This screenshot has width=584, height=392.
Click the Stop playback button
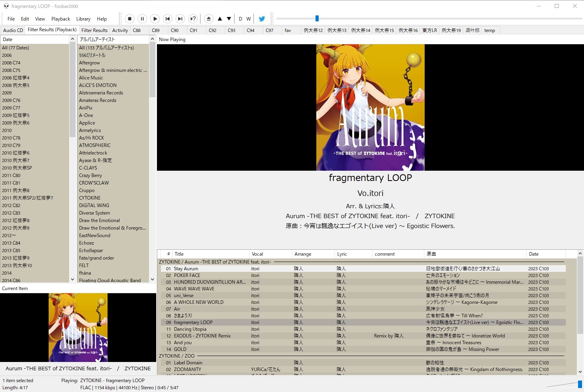click(130, 19)
